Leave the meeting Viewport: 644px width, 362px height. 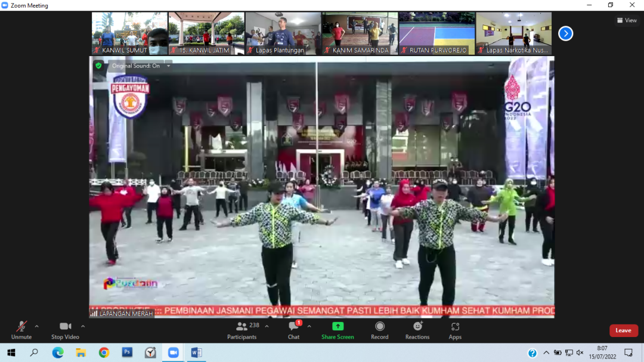click(623, 330)
